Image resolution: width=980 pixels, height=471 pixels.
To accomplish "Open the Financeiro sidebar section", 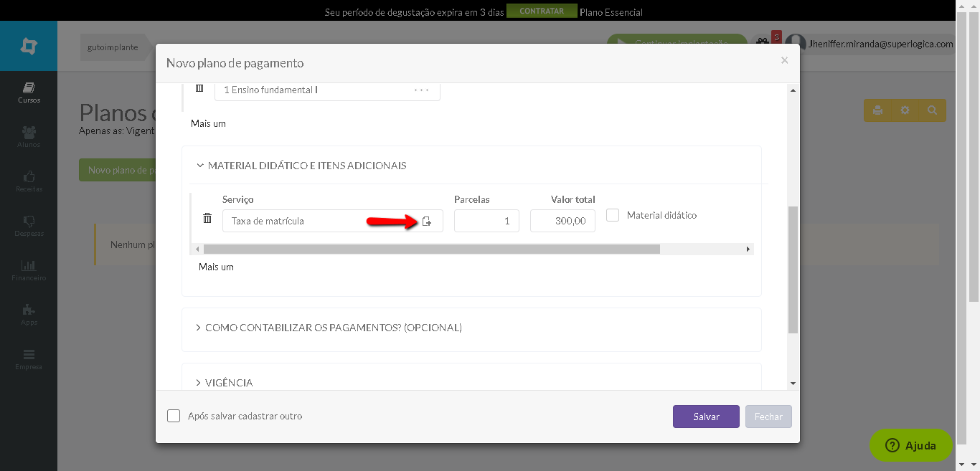I will (29, 270).
